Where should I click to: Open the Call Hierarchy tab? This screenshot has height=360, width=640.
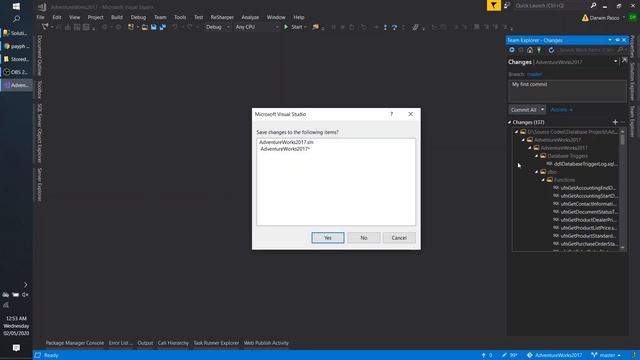(173, 343)
